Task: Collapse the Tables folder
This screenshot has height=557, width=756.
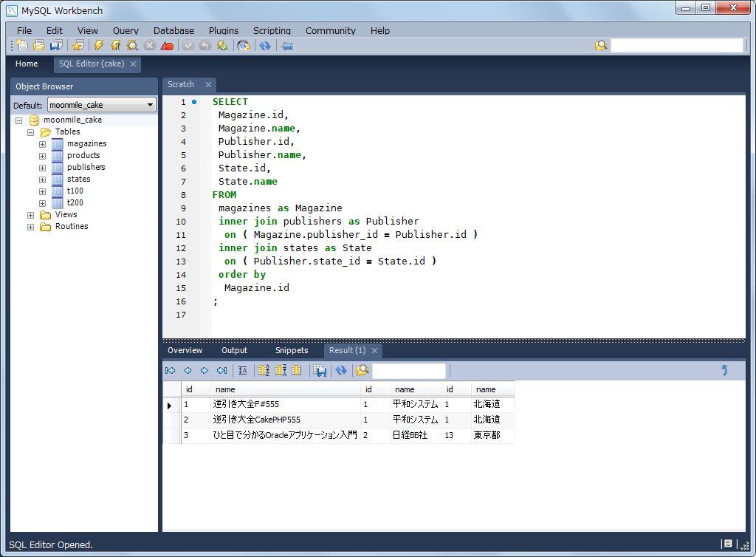Action: (30, 132)
